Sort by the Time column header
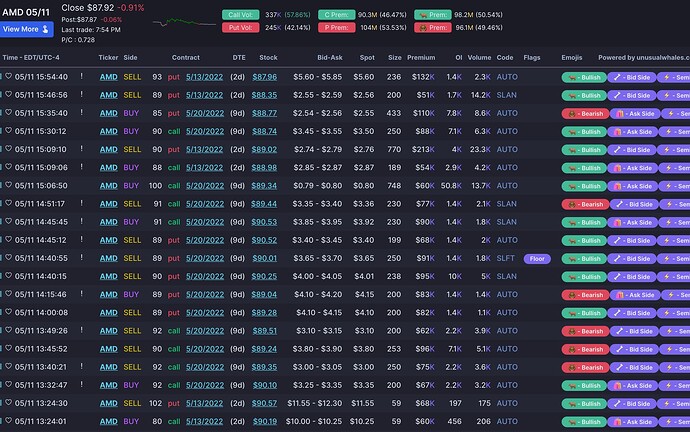690x432 pixels. [31, 58]
